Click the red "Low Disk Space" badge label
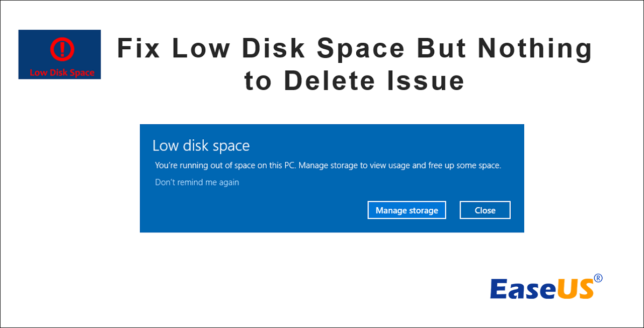This screenshot has width=644, height=328. coord(62,72)
